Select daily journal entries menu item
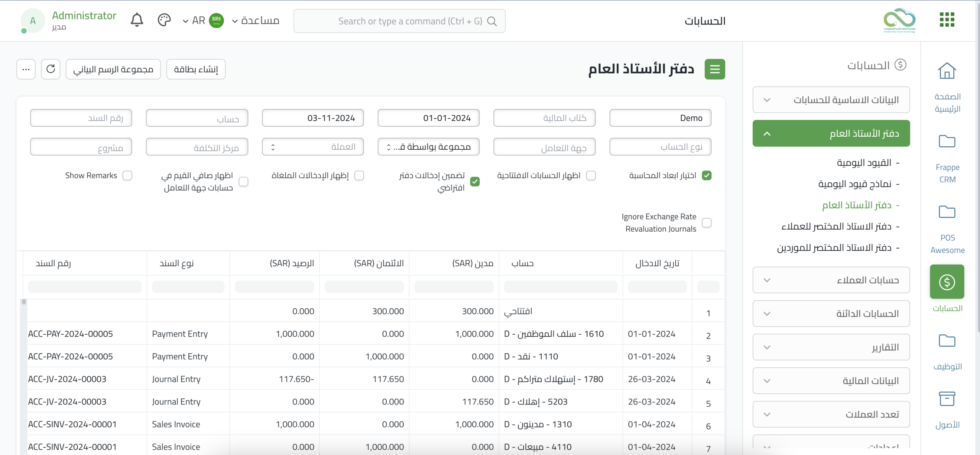This screenshot has height=455, width=980. coord(864,163)
